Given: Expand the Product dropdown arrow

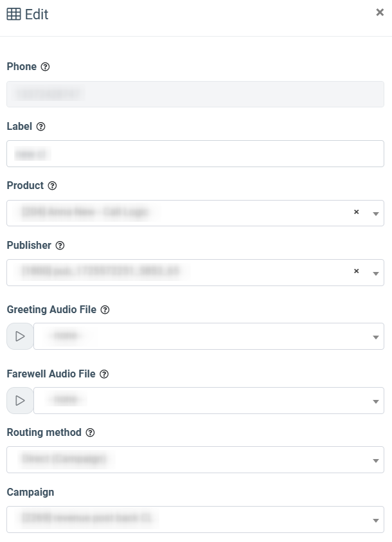Looking at the screenshot, I should pyautogui.click(x=376, y=214).
